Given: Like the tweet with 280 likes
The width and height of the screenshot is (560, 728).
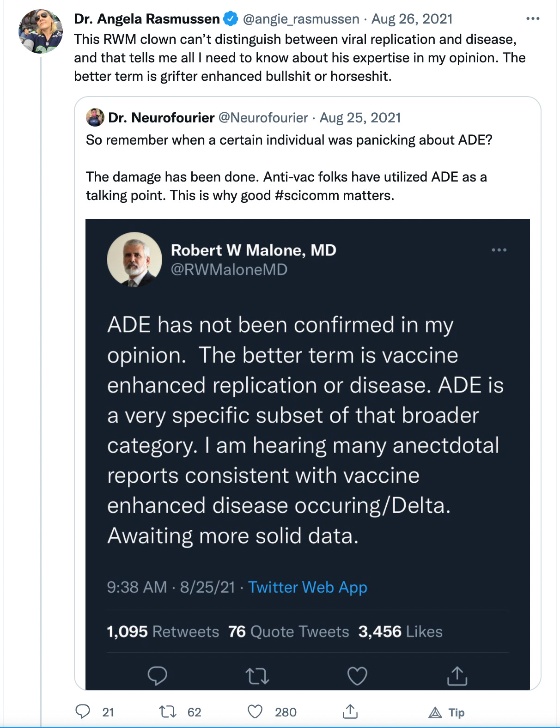Looking at the screenshot, I should (x=255, y=711).
